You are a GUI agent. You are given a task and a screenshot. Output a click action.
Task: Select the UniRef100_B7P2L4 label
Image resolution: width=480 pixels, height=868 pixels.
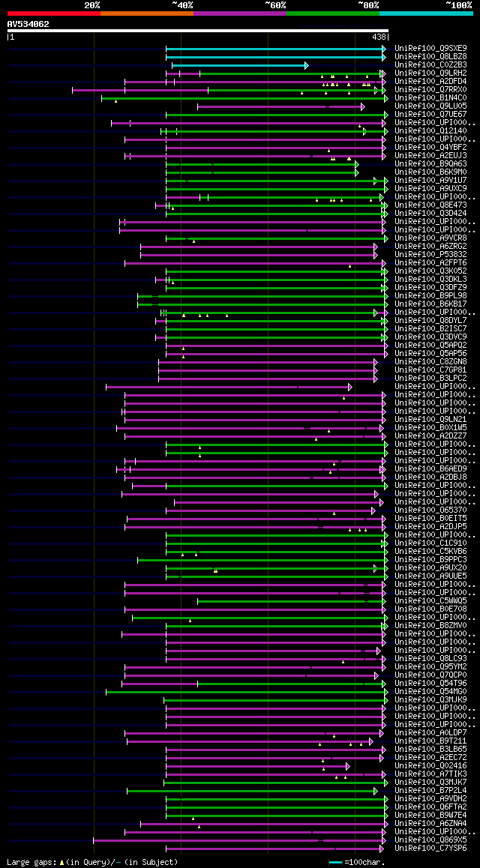(430, 791)
